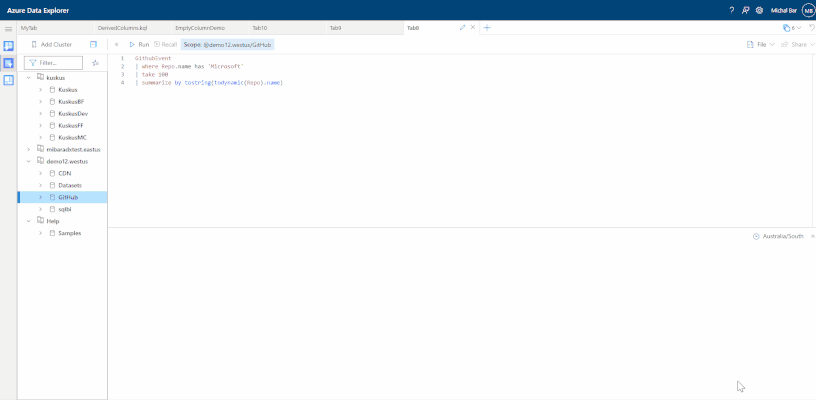The height and width of the screenshot is (400, 816).
Task: Collapse all connections tree icon
Action: click(x=93, y=45)
